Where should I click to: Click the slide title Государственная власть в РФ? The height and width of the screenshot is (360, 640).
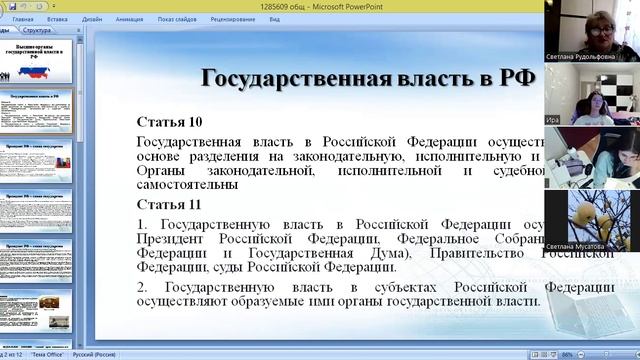tap(368, 78)
